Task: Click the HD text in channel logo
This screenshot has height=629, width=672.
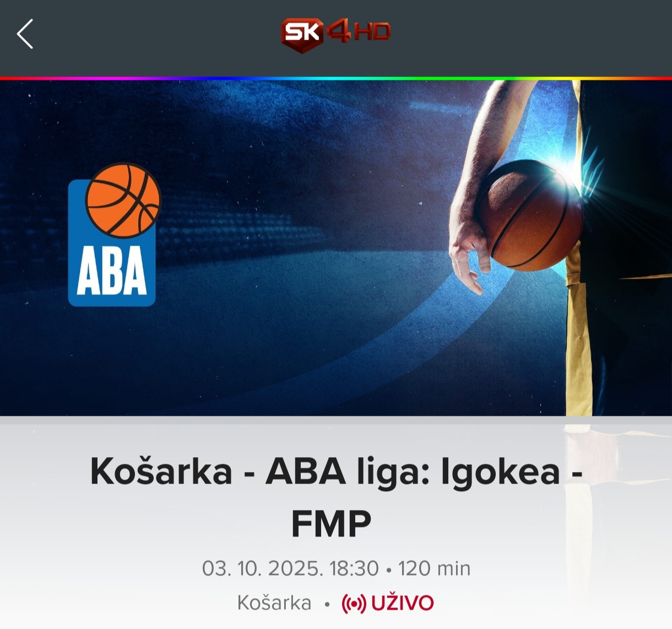Action: click(x=372, y=32)
